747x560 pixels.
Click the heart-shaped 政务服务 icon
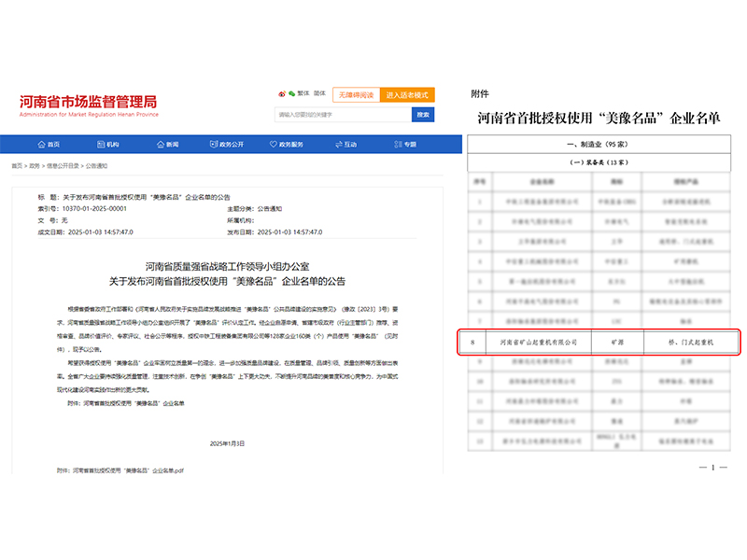272,144
